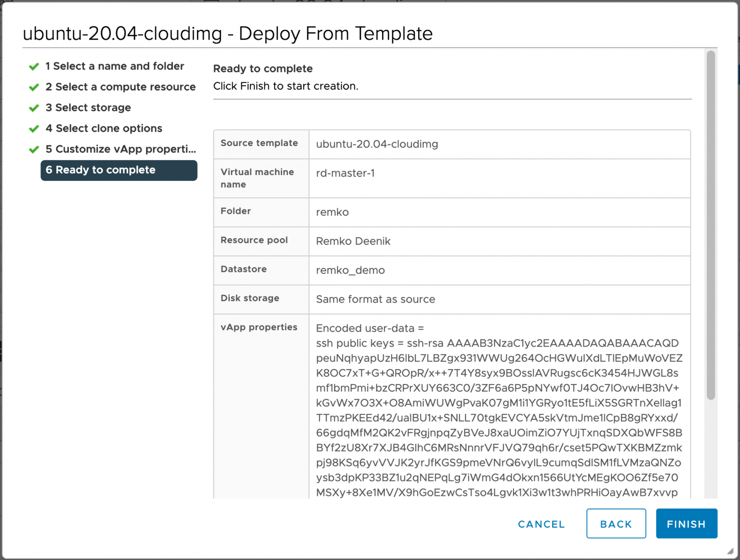Go back to Select a name and folder step
The image size is (740, 560).
pyautogui.click(x=115, y=66)
